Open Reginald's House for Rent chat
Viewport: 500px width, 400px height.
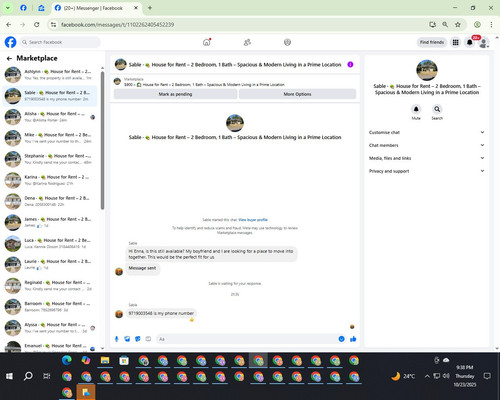pos(50,286)
